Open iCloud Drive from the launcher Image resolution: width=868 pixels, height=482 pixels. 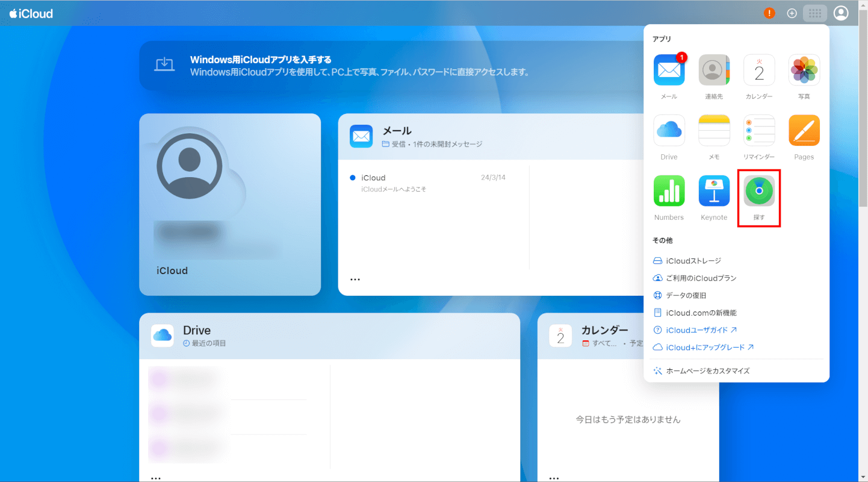click(669, 130)
